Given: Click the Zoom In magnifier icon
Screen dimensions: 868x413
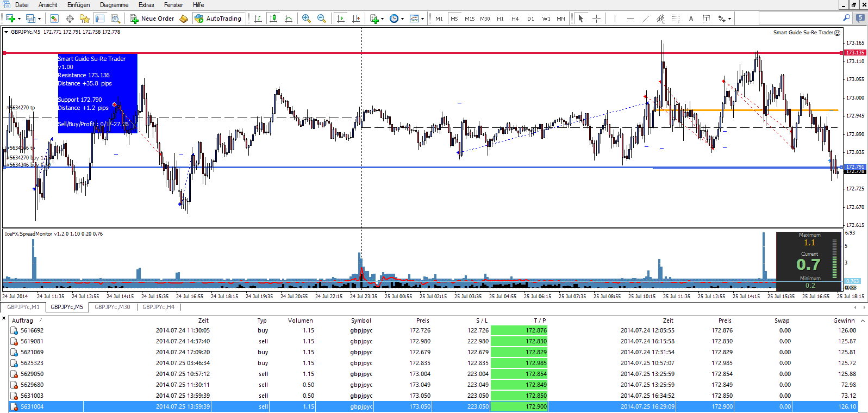Looking at the screenshot, I should tap(307, 19).
